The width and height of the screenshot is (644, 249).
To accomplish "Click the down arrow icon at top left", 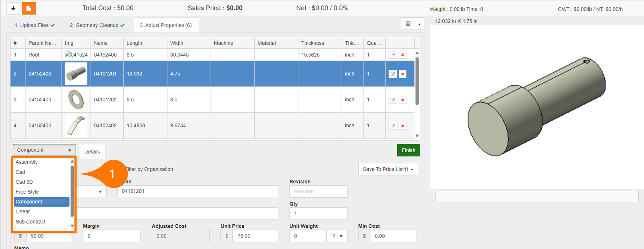I will [13, 8].
